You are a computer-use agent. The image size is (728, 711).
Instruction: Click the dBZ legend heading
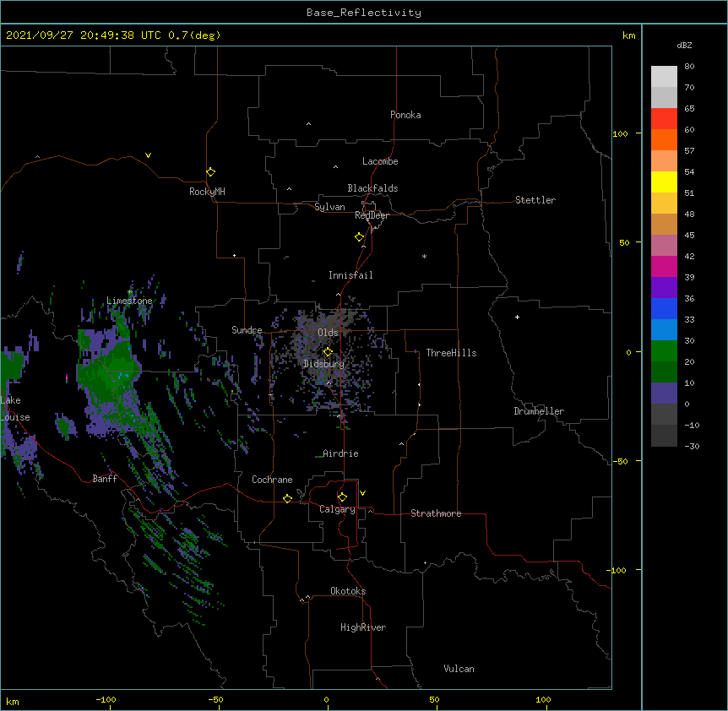(684, 45)
